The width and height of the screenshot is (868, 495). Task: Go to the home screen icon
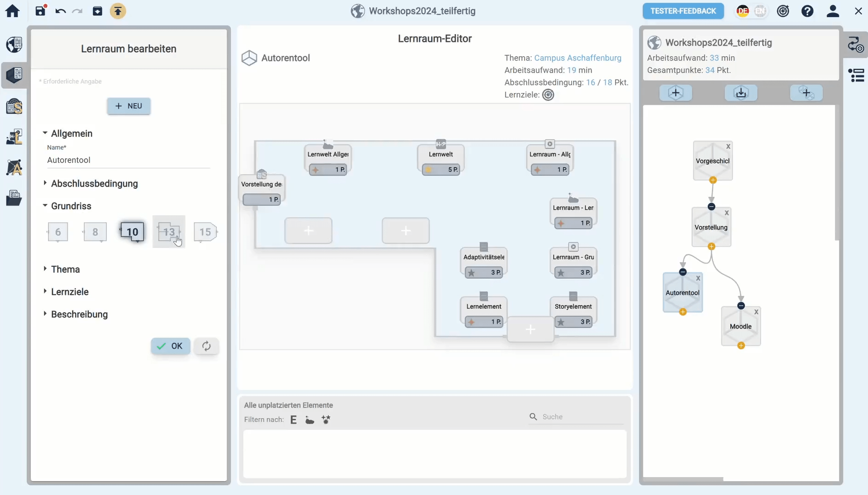[12, 11]
